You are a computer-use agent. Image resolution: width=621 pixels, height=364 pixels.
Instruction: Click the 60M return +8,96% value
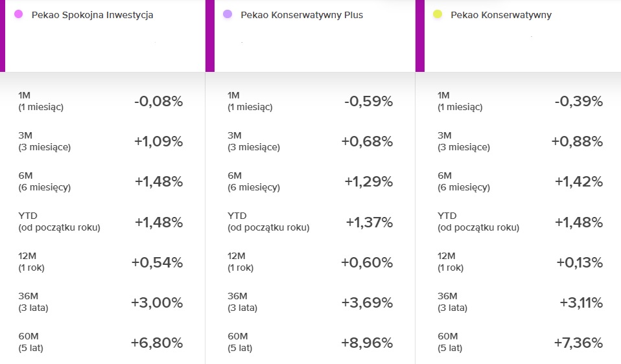pos(367,343)
